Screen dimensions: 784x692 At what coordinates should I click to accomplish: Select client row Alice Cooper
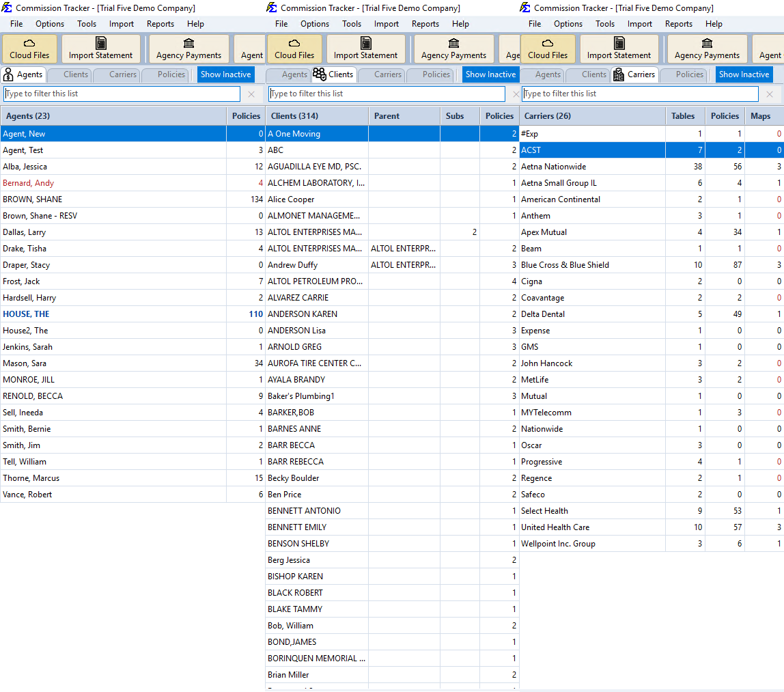tap(393, 199)
